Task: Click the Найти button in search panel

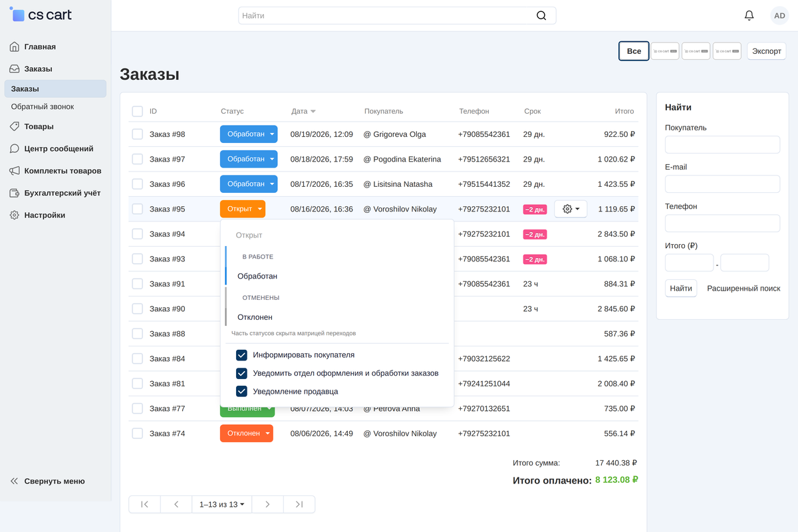Action: (681, 288)
